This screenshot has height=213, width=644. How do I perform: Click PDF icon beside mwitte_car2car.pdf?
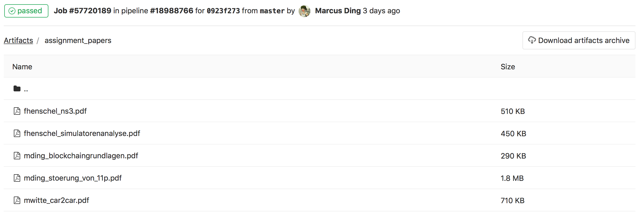(17, 200)
